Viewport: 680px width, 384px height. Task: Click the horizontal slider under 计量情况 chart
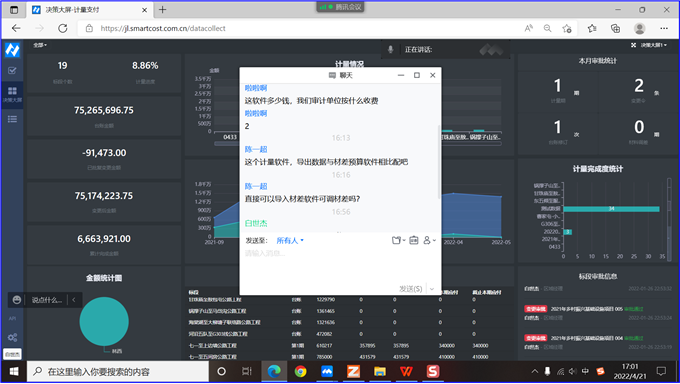(358, 143)
